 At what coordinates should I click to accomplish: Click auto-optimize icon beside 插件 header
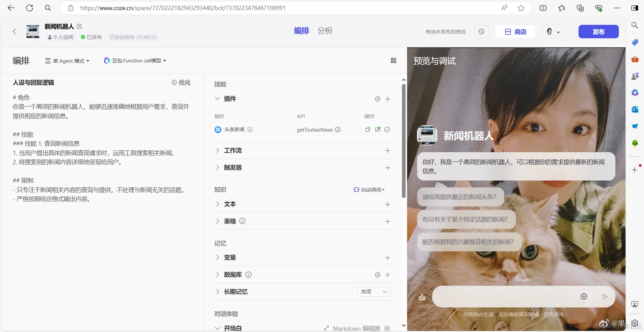tap(378, 99)
